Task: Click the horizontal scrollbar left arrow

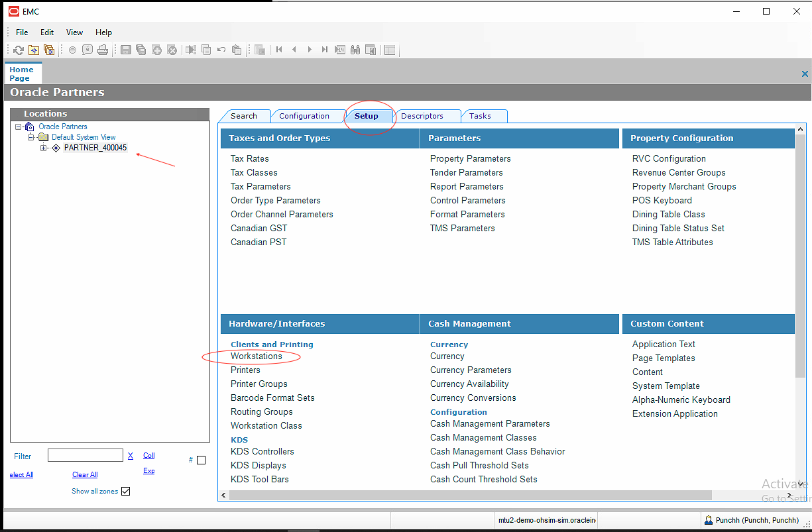Action: click(223, 495)
